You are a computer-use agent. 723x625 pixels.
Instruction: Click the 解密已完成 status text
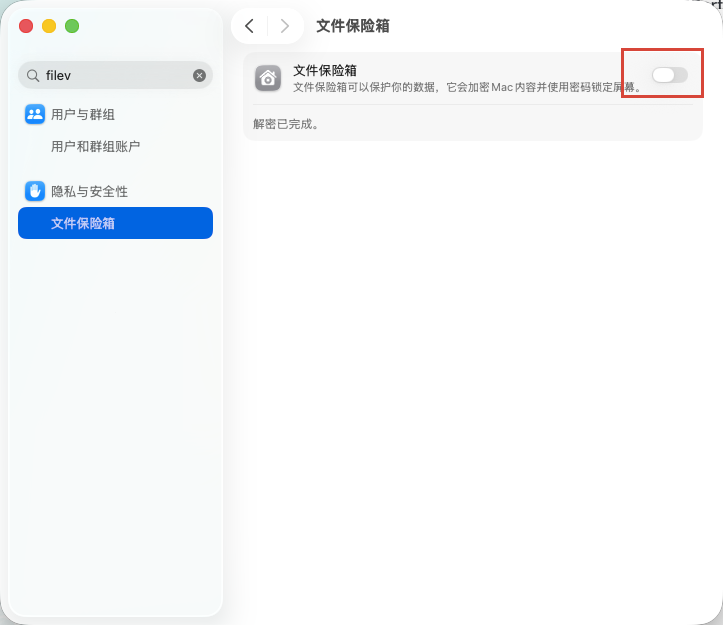286,124
